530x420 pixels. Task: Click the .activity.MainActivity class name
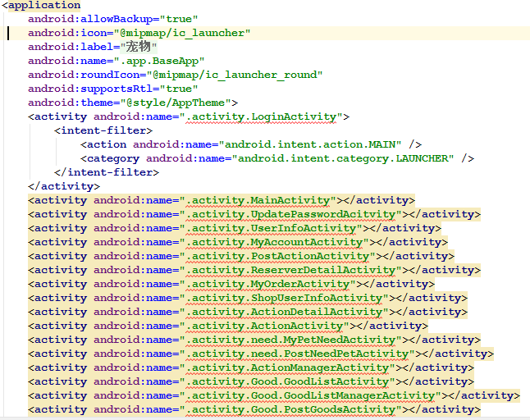click(258, 200)
